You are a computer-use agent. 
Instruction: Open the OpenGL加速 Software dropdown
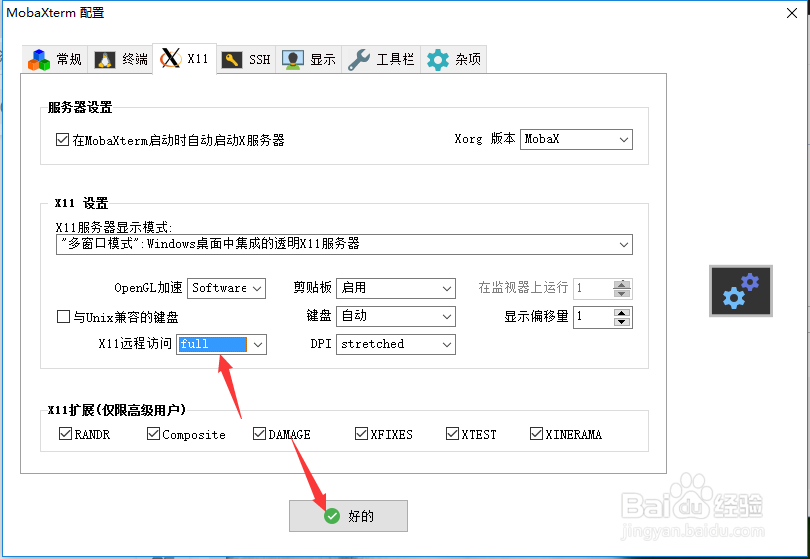click(x=226, y=288)
